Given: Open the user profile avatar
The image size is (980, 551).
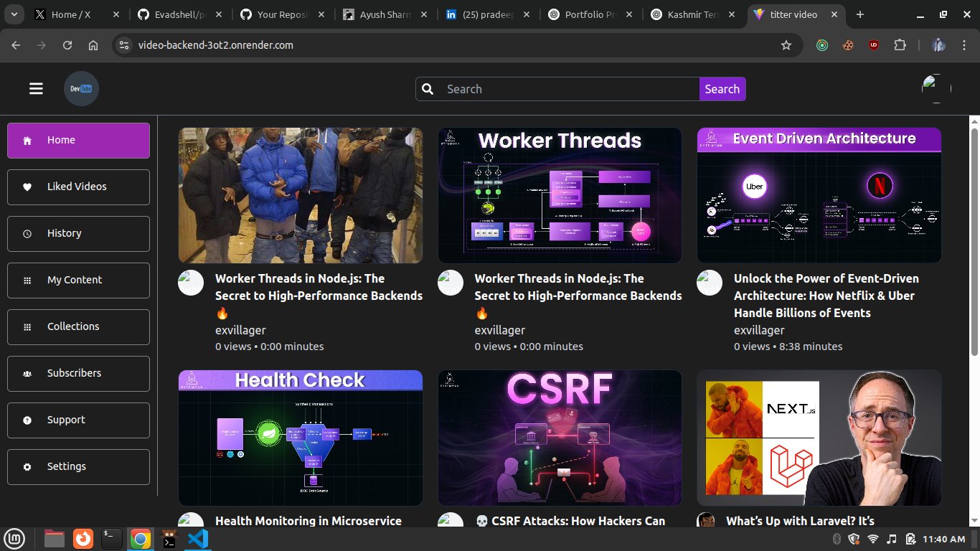Looking at the screenshot, I should [936, 89].
